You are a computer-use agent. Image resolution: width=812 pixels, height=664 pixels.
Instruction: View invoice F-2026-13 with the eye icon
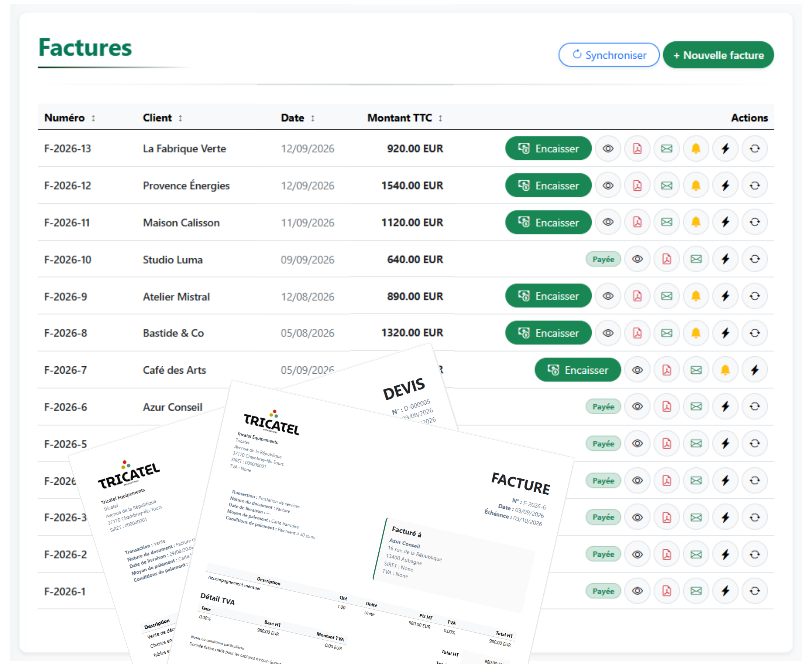(608, 148)
